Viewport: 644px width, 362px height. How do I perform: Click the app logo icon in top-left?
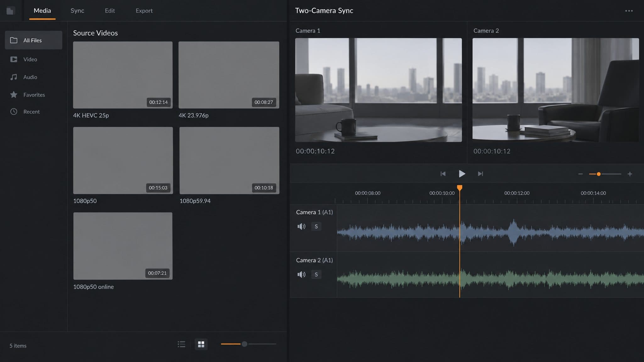(10, 11)
